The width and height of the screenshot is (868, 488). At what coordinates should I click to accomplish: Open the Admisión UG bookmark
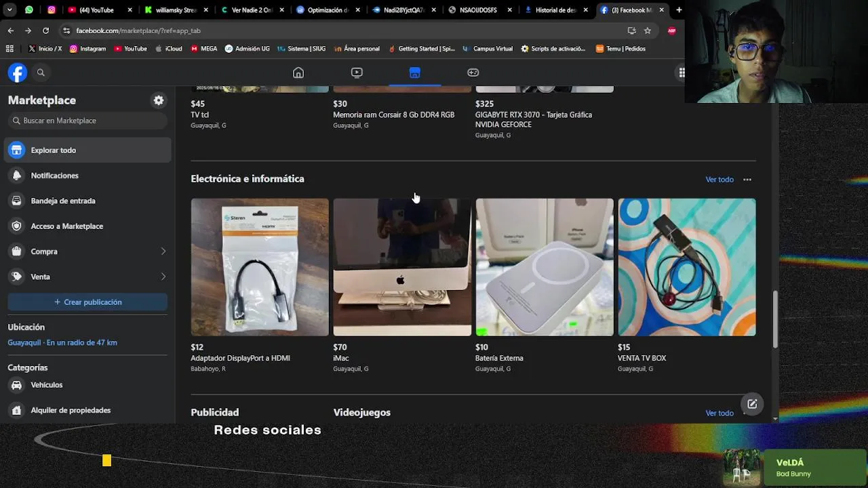pyautogui.click(x=248, y=49)
